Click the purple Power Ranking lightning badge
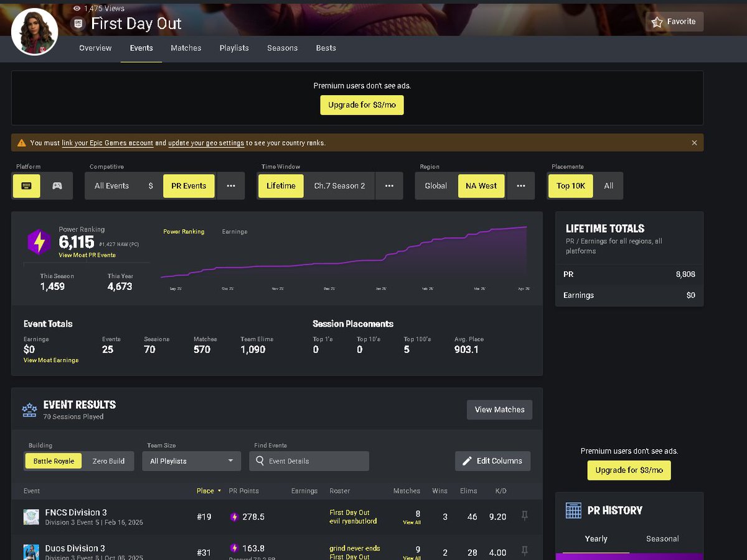 (x=39, y=241)
